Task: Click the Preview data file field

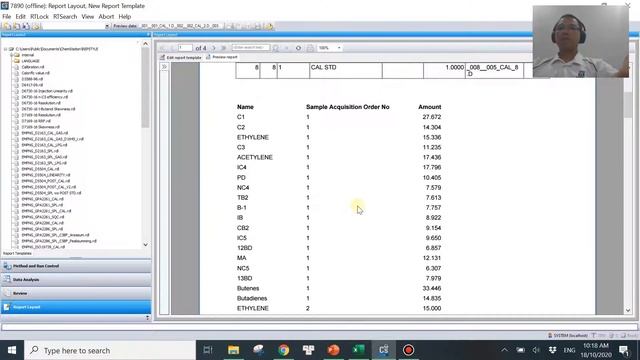Action: point(182,26)
